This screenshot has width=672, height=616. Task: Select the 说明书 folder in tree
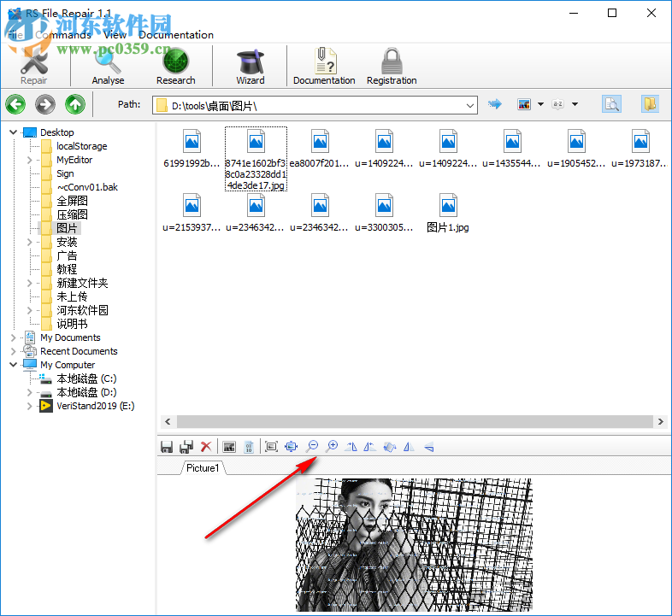(72, 324)
